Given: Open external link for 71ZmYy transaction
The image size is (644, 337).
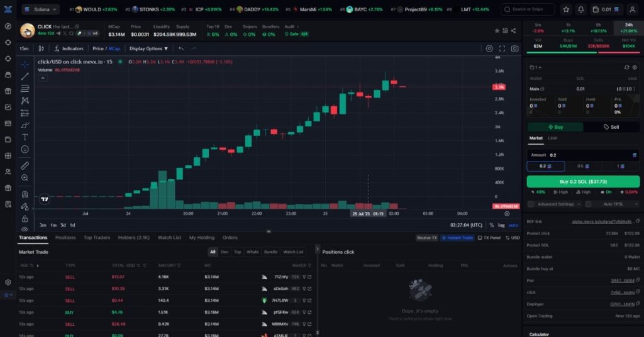Looking at the screenshot, I should 309,277.
